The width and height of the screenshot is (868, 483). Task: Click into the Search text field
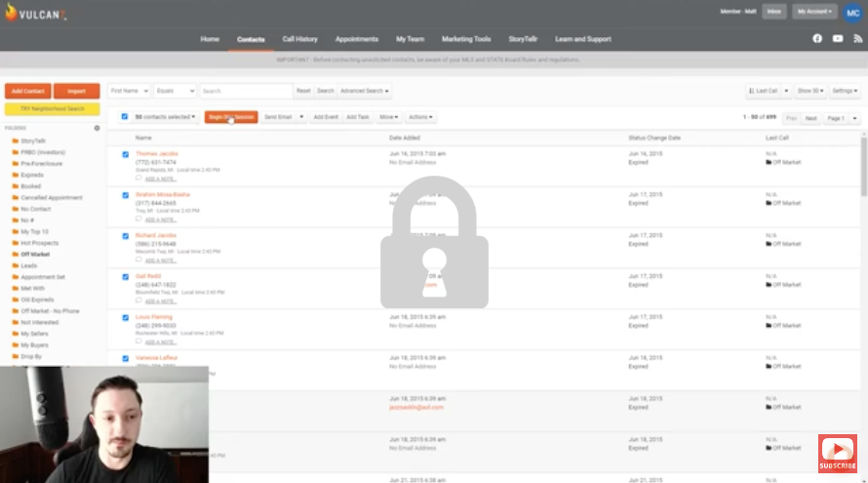click(x=246, y=91)
